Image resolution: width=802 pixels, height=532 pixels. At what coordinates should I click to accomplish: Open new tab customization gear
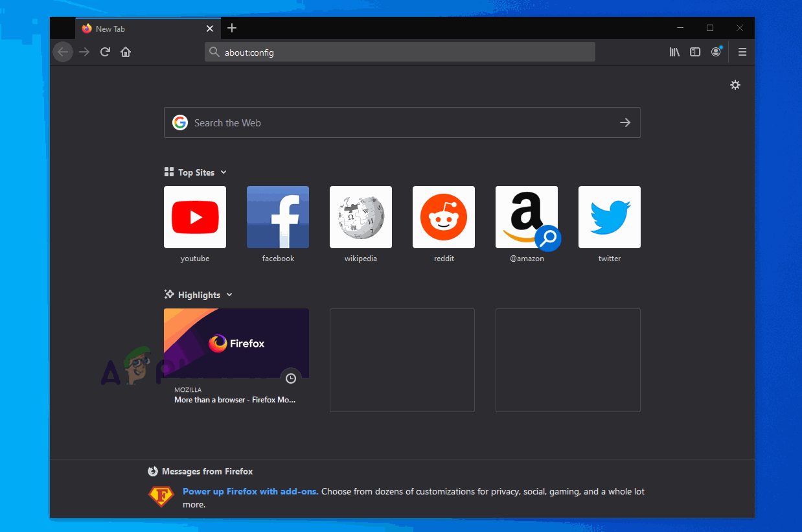735,85
